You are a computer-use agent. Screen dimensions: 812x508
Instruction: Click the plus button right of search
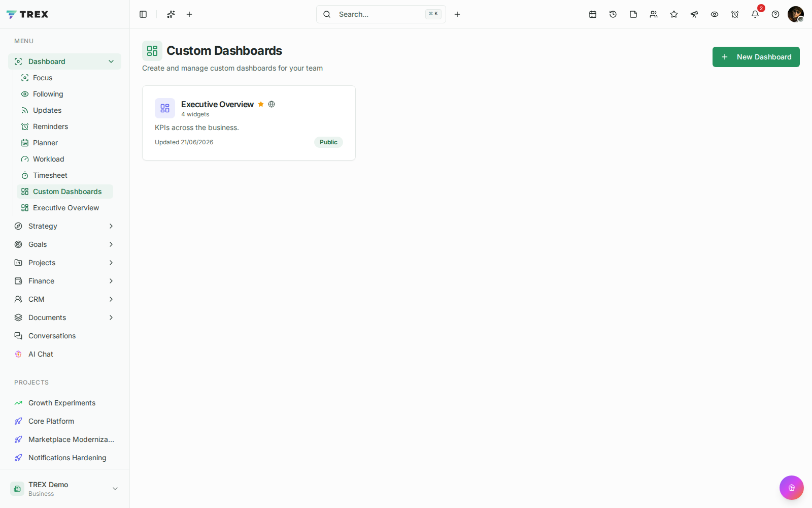pos(457,14)
